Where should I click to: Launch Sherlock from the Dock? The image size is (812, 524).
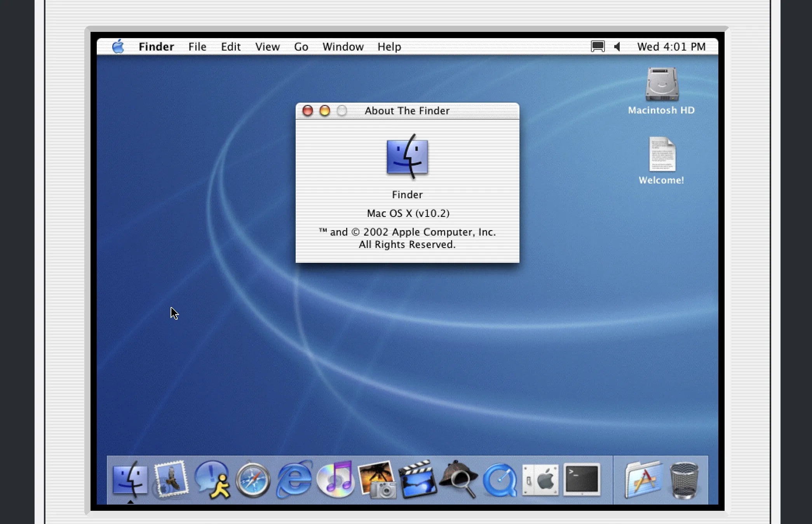point(459,480)
